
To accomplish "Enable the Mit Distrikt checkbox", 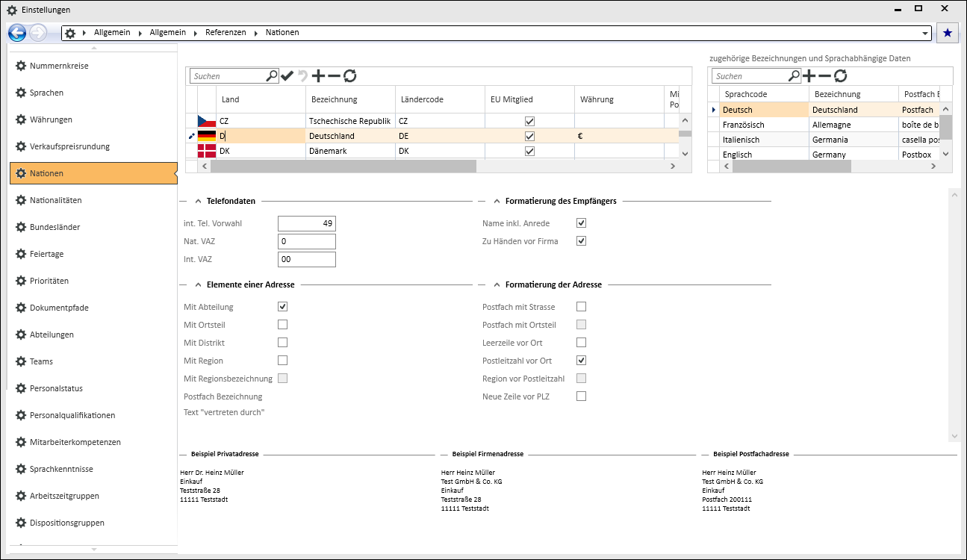I will pyautogui.click(x=283, y=343).
